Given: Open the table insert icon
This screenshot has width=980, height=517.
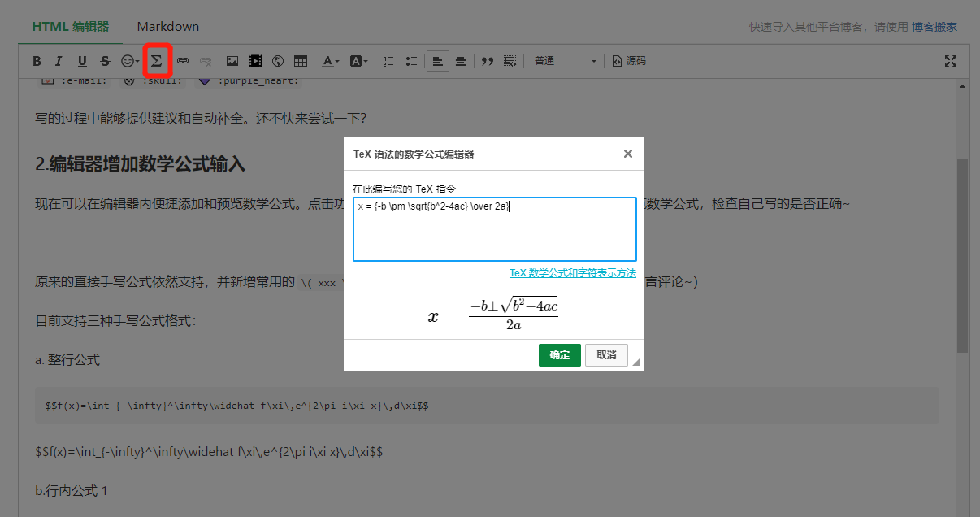Looking at the screenshot, I should point(300,60).
